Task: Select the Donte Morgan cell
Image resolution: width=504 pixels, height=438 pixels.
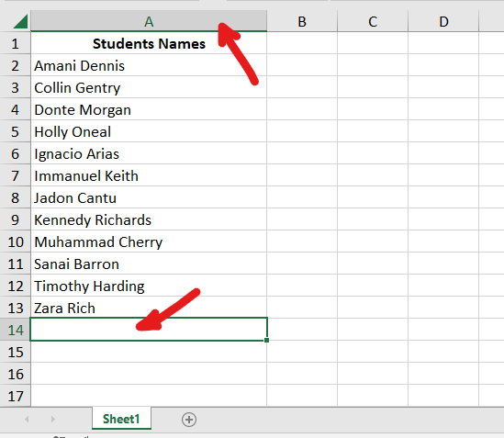Action: pyautogui.click(x=149, y=109)
